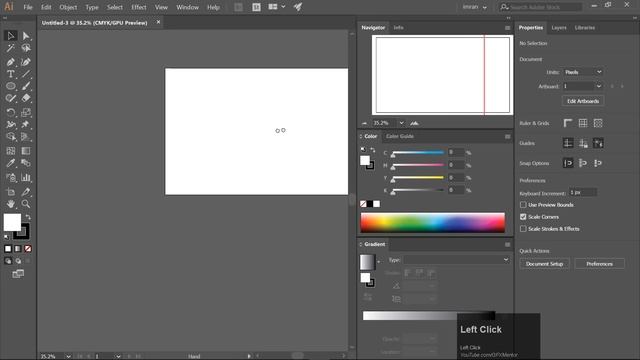This screenshot has width=640, height=360.
Task: Open Change Screen Mode at toolbar bottom
Action: pyautogui.click(x=18, y=274)
